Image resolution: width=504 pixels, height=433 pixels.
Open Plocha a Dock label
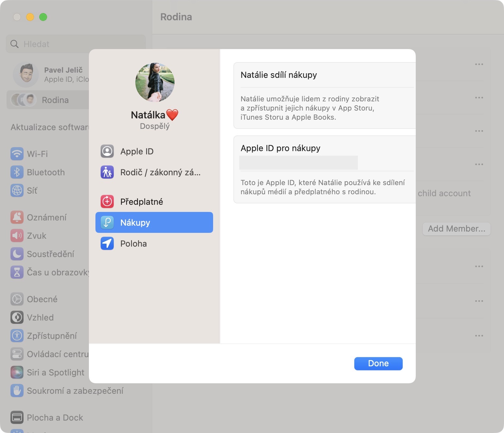click(55, 417)
